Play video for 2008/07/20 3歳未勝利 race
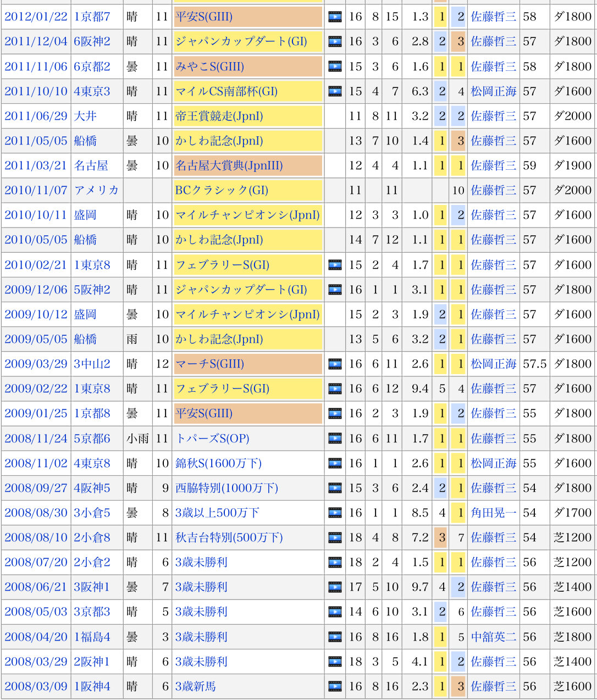Image resolution: width=597 pixels, height=700 pixels. pyautogui.click(x=335, y=563)
